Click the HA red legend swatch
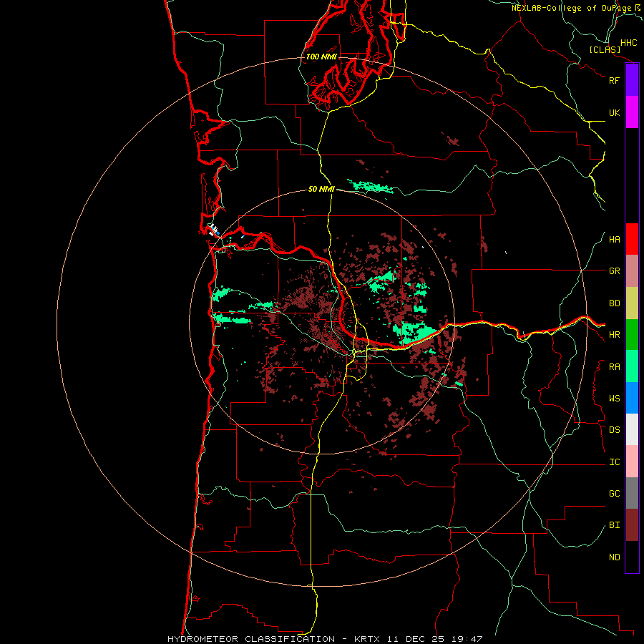644x644 pixels. click(632, 239)
